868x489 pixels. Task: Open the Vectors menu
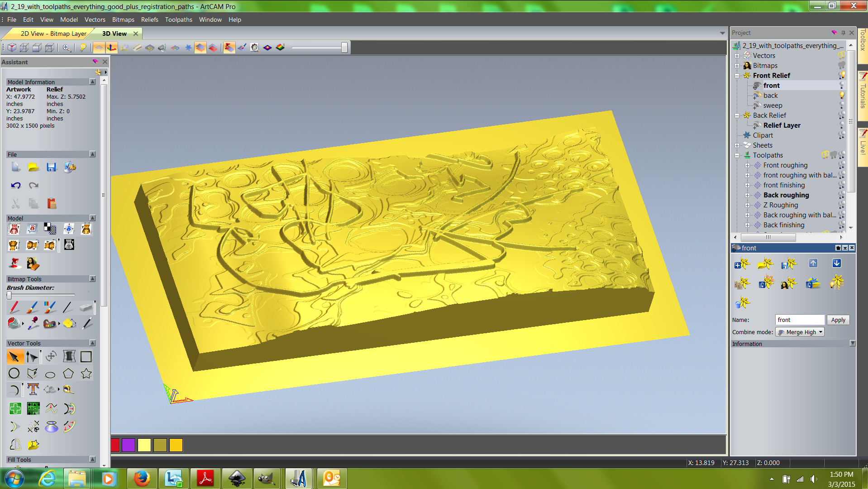point(95,19)
